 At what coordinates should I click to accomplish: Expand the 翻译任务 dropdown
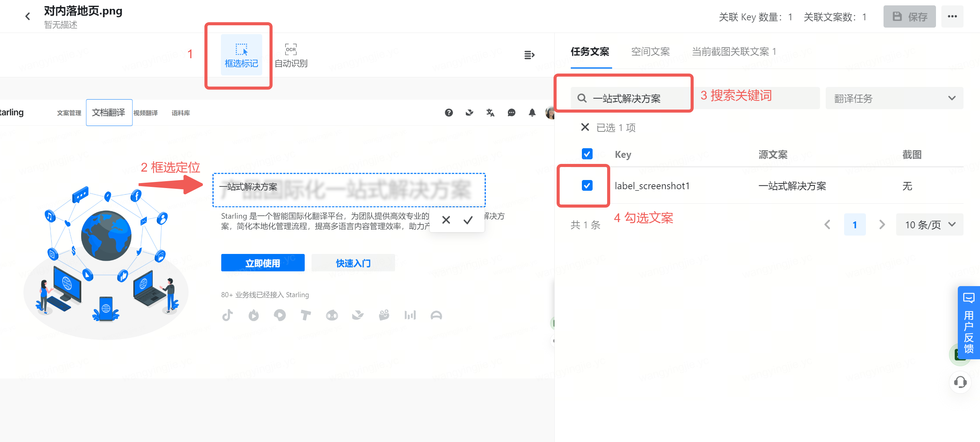tap(894, 98)
